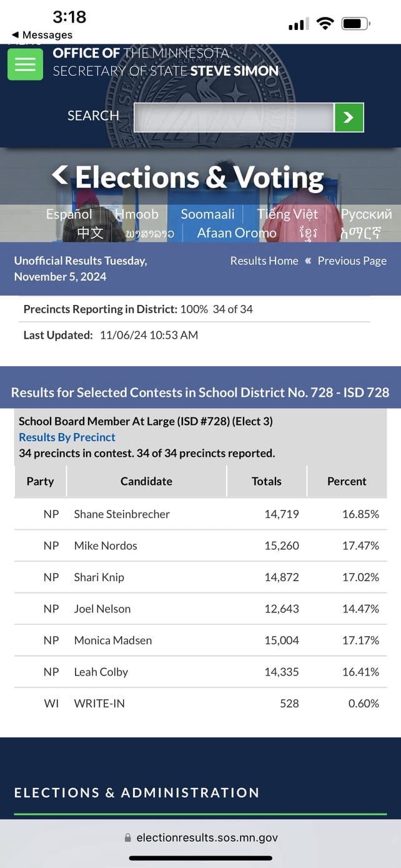Tap the address bar showing electionresults.sos.mn.gov

(x=206, y=837)
